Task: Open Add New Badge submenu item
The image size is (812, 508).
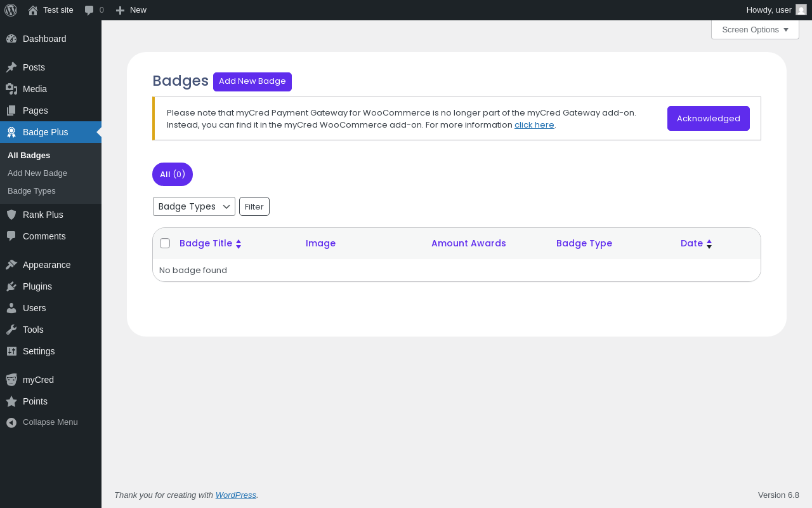Action: [x=37, y=173]
